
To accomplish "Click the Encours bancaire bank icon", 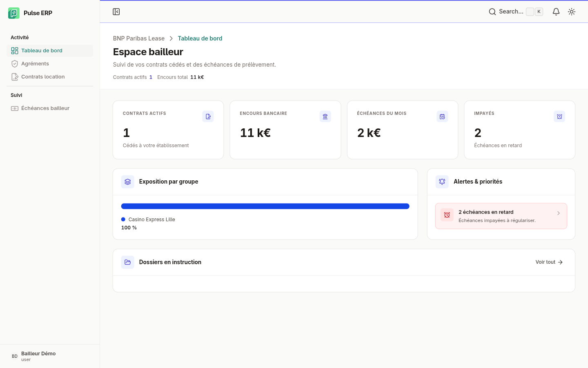I will (325, 117).
